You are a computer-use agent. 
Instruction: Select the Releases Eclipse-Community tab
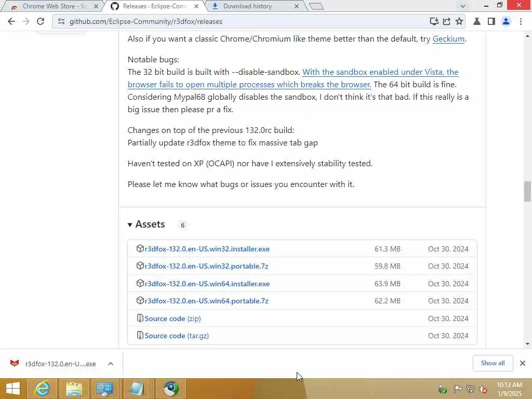pyautogui.click(x=155, y=6)
